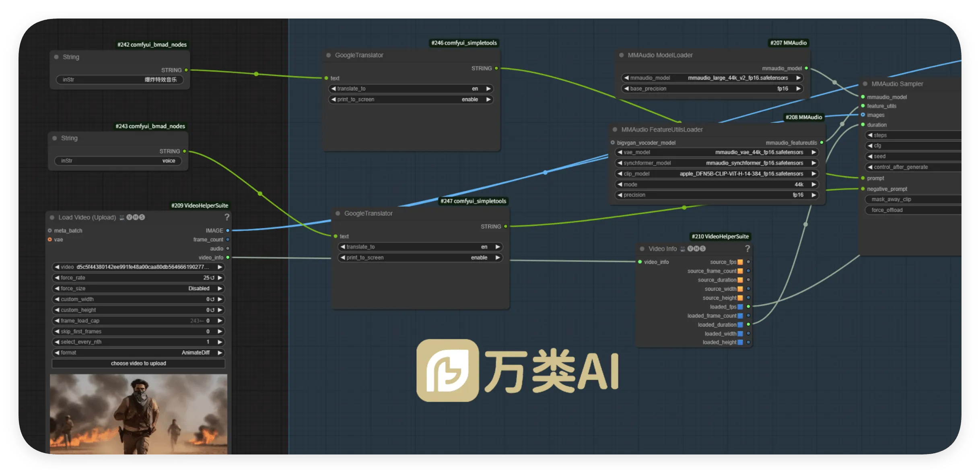Click mmaudio_model output socket on MMAudio ModelLoader

click(x=806, y=68)
